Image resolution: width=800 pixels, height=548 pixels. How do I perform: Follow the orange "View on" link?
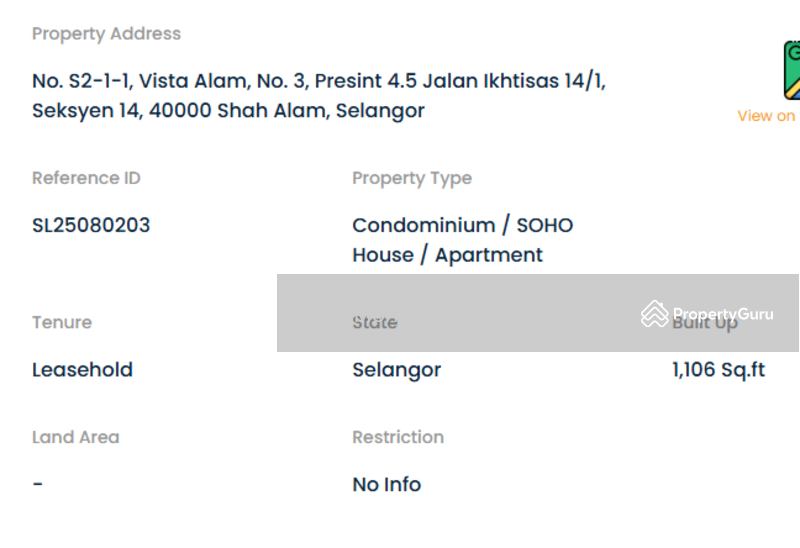[766, 116]
